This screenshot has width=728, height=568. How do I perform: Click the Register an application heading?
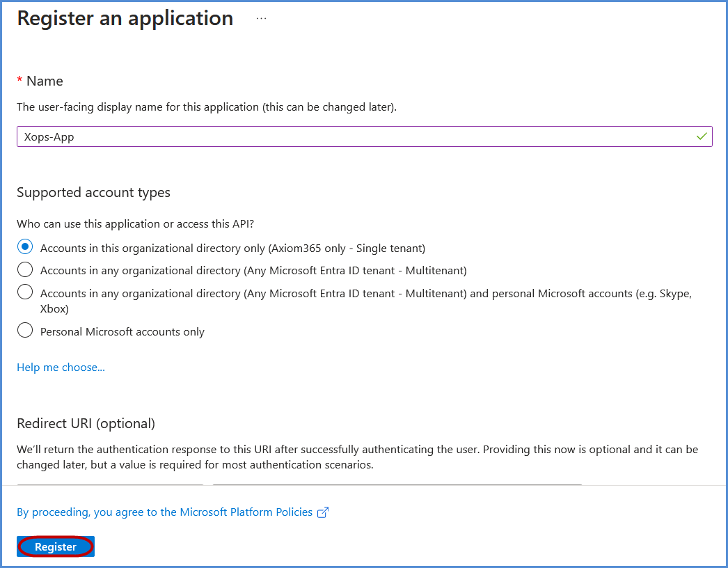pyautogui.click(x=125, y=18)
